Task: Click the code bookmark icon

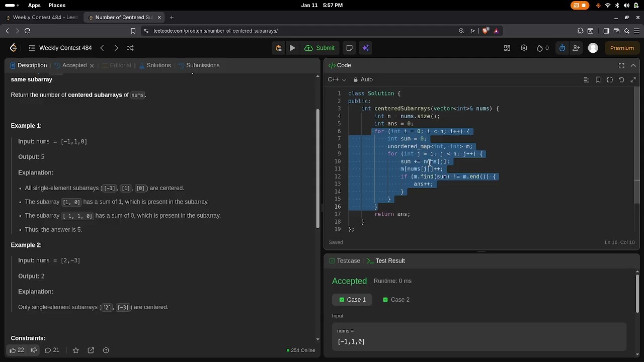Action: 598,79
